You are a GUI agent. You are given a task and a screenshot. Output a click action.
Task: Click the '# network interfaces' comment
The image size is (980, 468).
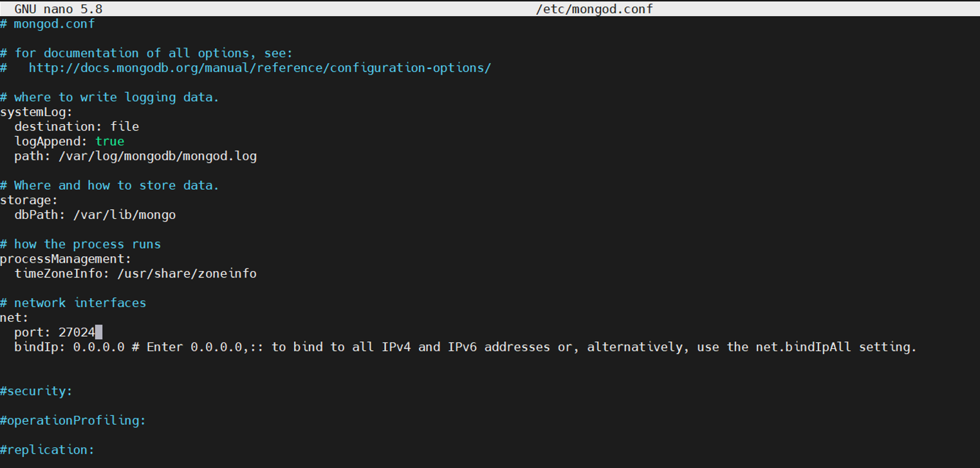[x=73, y=303]
